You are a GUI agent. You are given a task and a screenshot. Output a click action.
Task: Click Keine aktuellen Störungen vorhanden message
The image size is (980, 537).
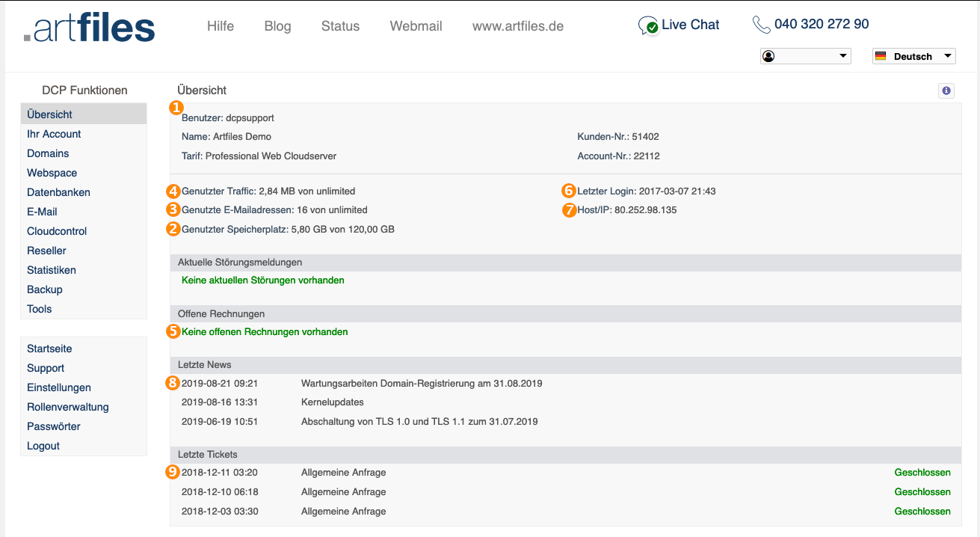coord(263,280)
